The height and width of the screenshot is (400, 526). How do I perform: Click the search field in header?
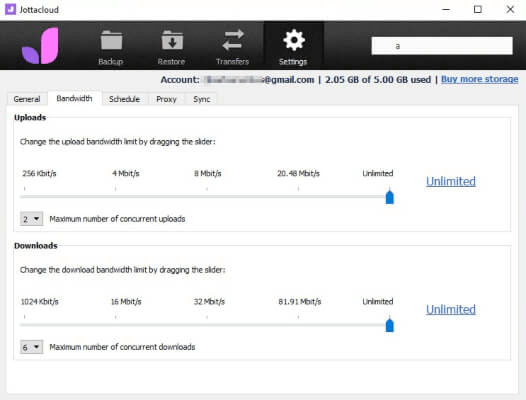(x=442, y=46)
